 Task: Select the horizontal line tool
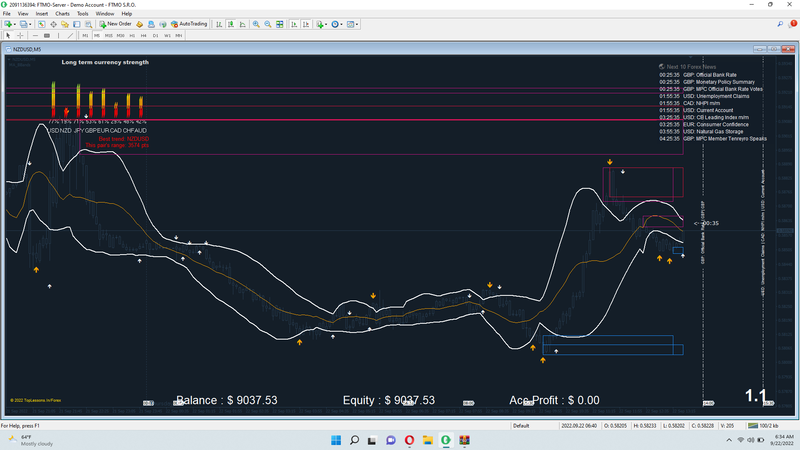coord(35,36)
